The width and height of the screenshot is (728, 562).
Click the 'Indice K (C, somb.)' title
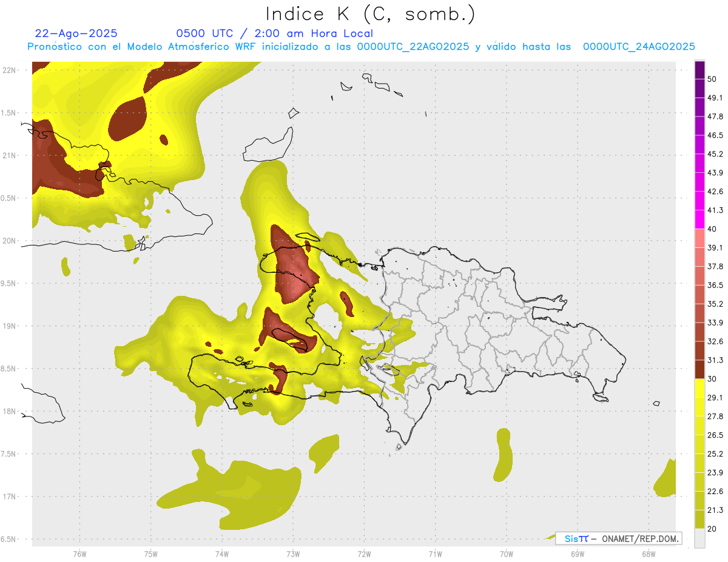pyautogui.click(x=371, y=15)
